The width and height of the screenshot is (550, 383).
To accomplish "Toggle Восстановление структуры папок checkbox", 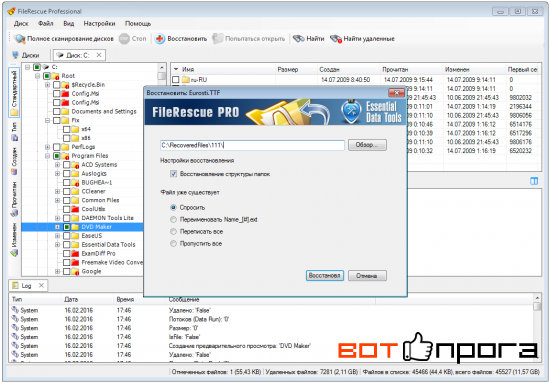I will click(173, 174).
